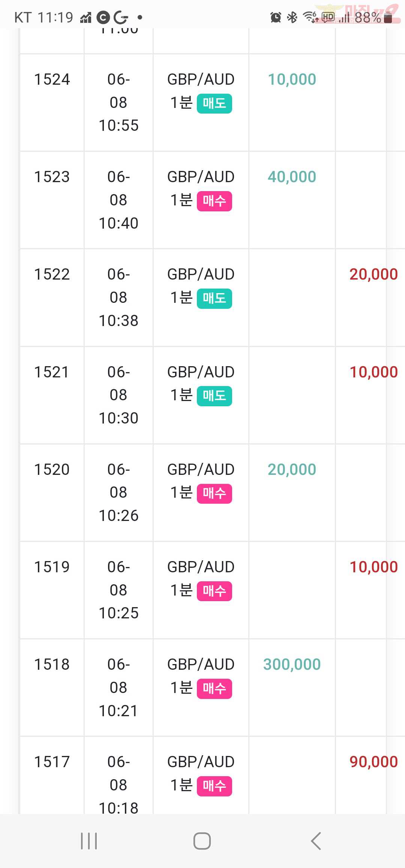Tap the 매수 badge in row 1518
This screenshot has height=868, width=405.
pos(214,689)
